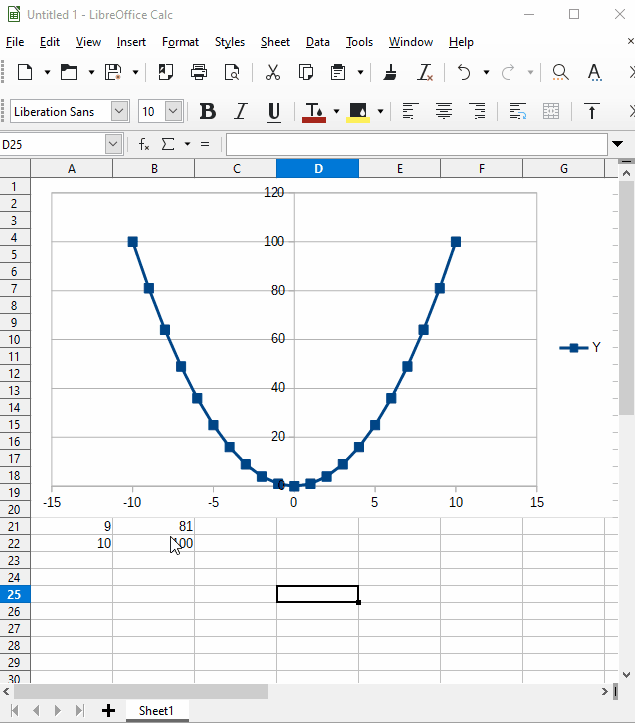This screenshot has height=723, width=635.
Task: Click the horizontal scrollbar right arrow
Action: click(x=605, y=691)
